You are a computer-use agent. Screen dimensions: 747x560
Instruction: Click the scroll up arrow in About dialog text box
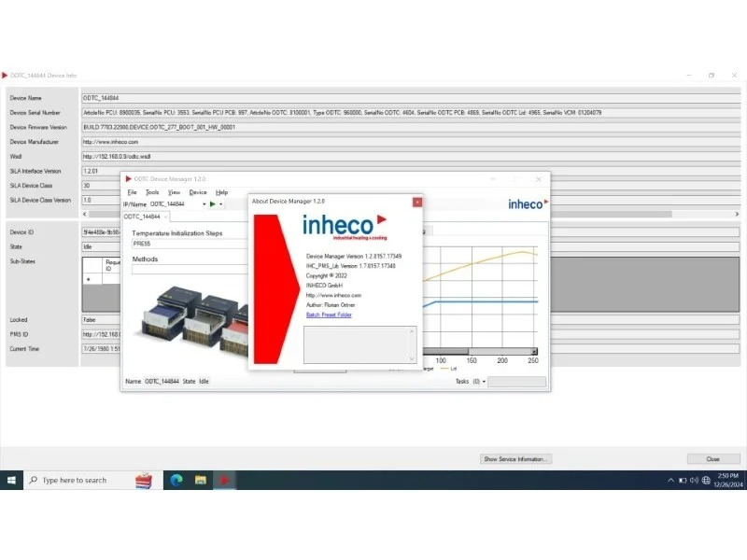(412, 331)
